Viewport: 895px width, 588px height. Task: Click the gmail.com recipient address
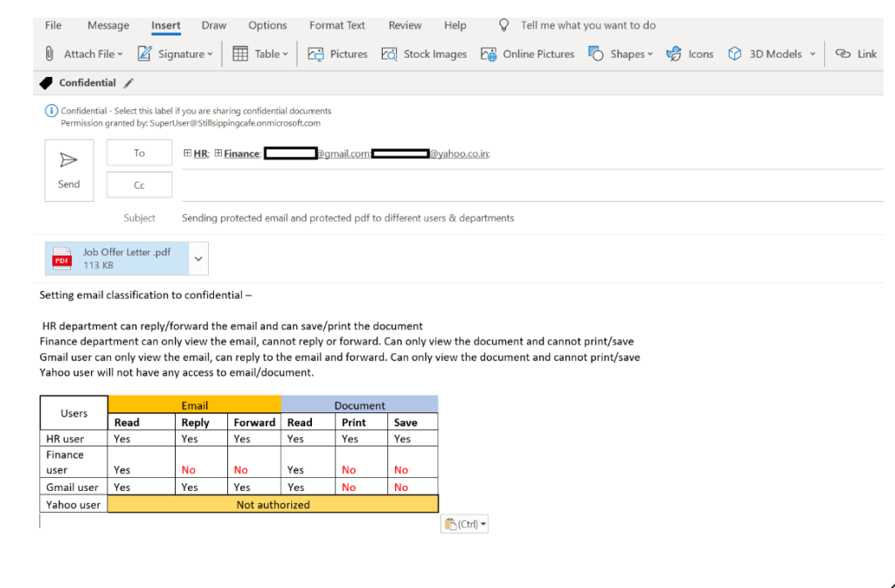(x=316, y=154)
